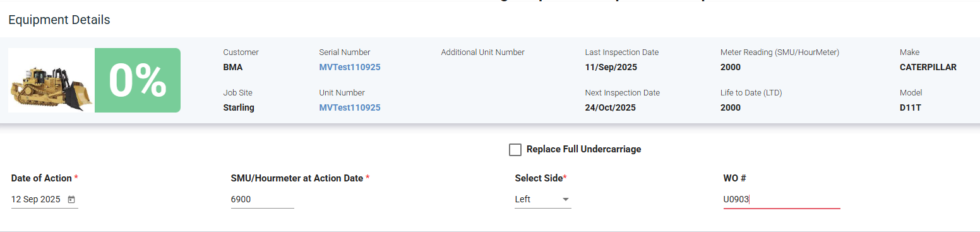Open the Serial Number link MVTest110925
Viewport: 980px width, 232px height.
350,67
